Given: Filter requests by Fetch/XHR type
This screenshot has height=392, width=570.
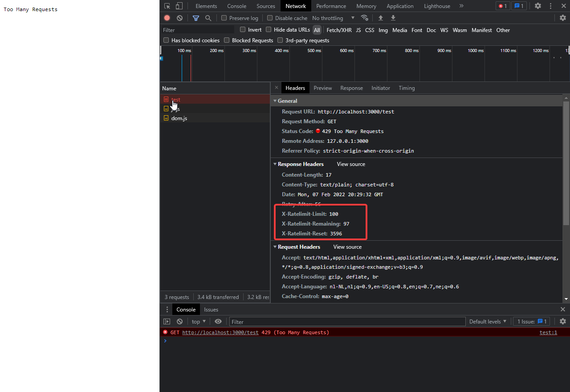Looking at the screenshot, I should point(339,30).
